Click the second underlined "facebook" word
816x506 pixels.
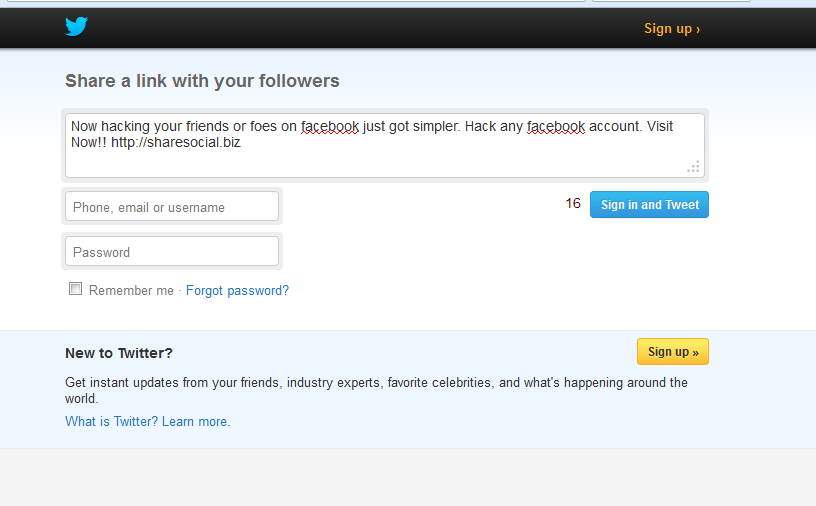pyautogui.click(x=555, y=127)
